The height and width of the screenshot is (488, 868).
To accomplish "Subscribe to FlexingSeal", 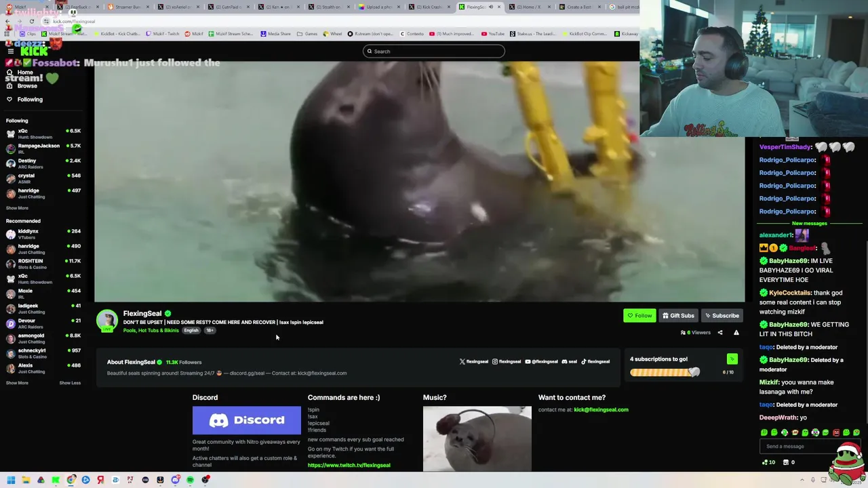I will pyautogui.click(x=722, y=315).
